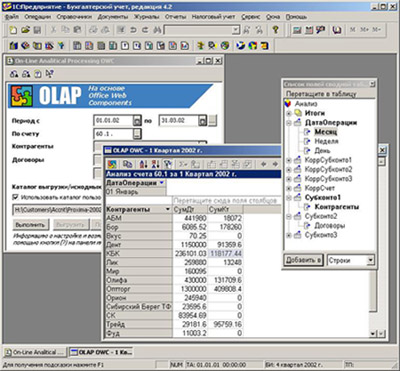400x371 pixels.
Task: Expand the КоррСубконто1 tree node
Action: 289,160
